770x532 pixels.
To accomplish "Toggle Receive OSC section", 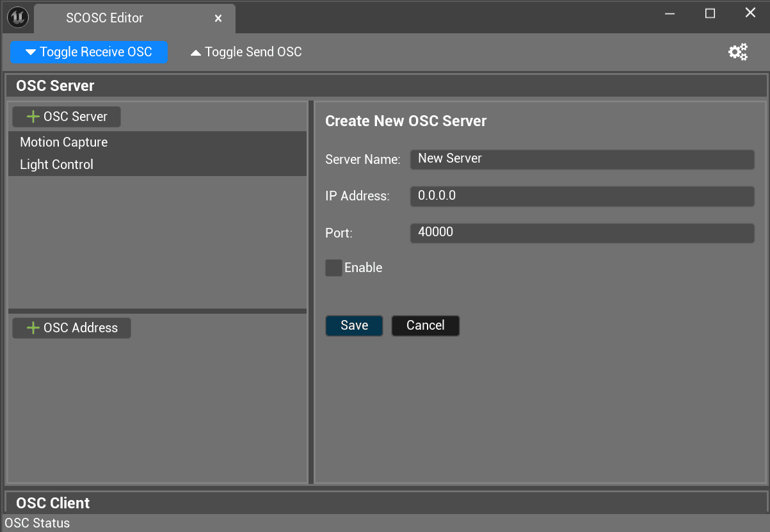I will tap(89, 52).
